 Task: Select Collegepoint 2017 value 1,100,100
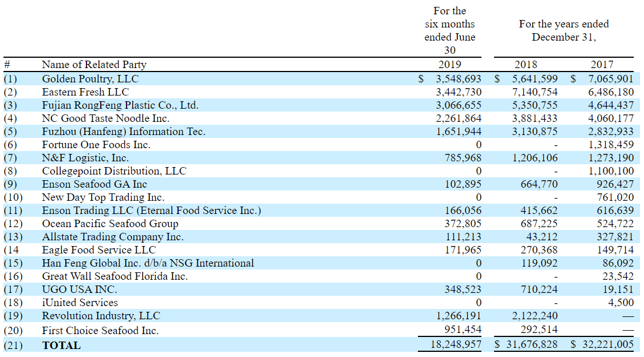(x=611, y=170)
